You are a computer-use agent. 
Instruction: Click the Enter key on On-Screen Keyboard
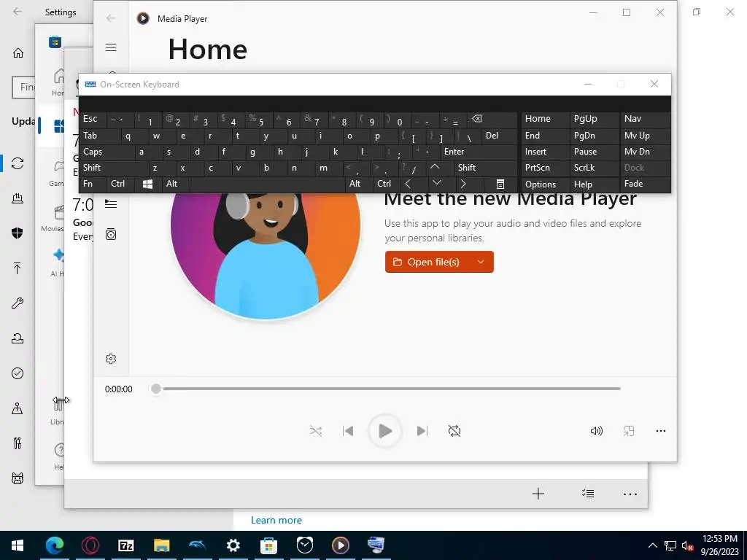point(479,152)
